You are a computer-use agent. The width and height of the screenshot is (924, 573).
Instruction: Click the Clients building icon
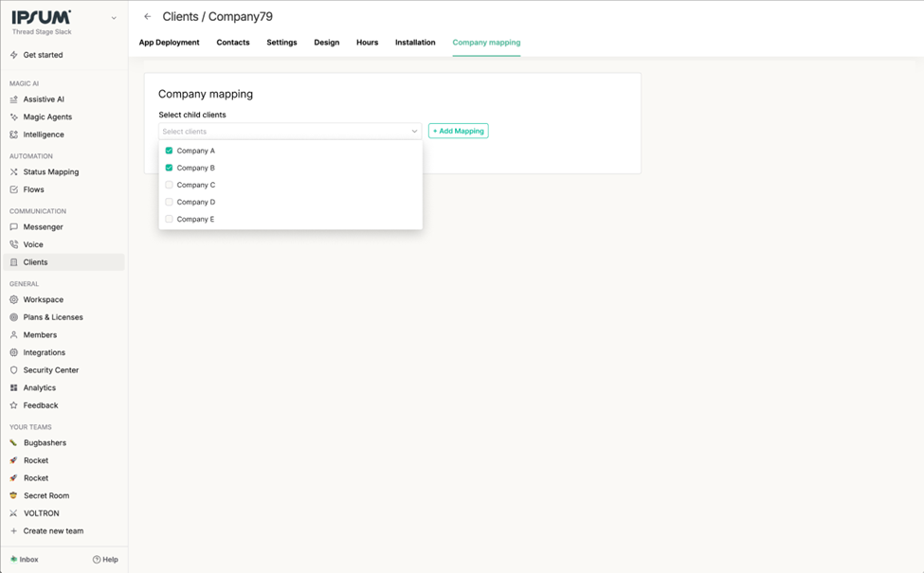[x=13, y=262]
